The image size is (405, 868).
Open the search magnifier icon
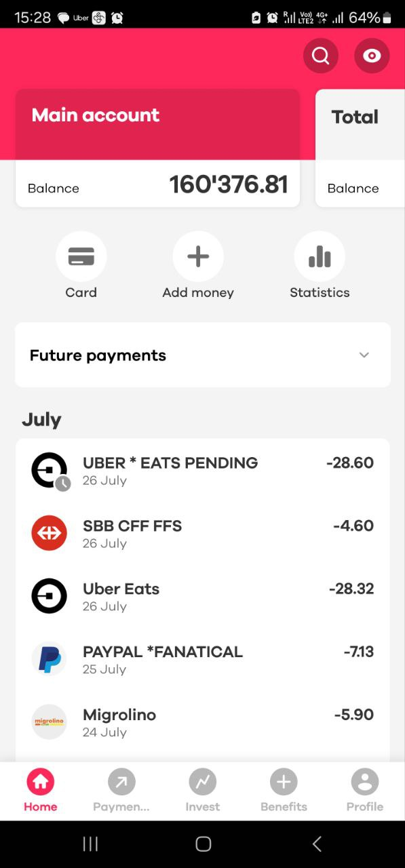click(x=321, y=56)
